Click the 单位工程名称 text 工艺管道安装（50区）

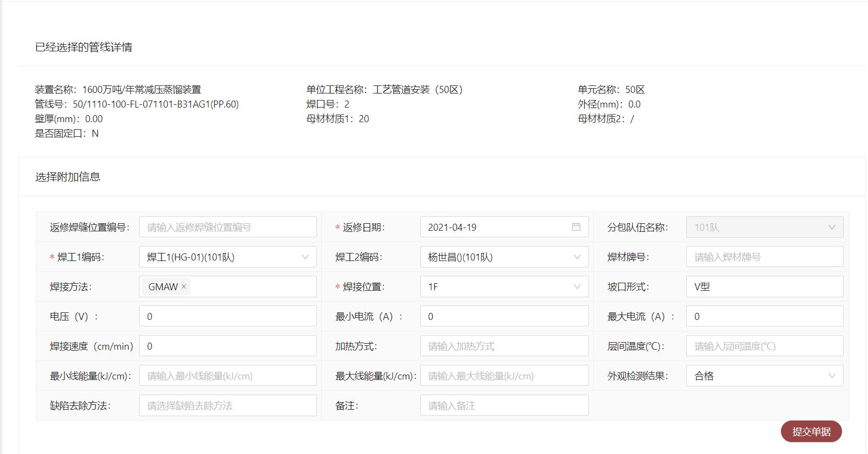click(x=418, y=90)
